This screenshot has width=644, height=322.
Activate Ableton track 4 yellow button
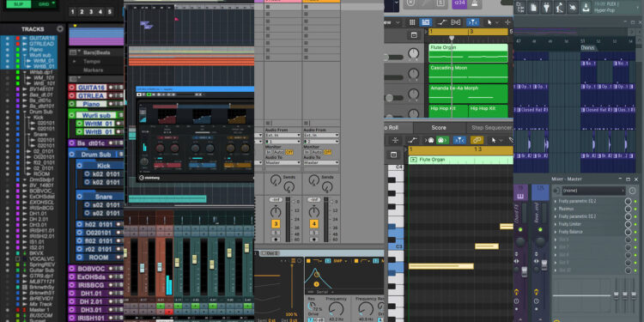(314, 224)
